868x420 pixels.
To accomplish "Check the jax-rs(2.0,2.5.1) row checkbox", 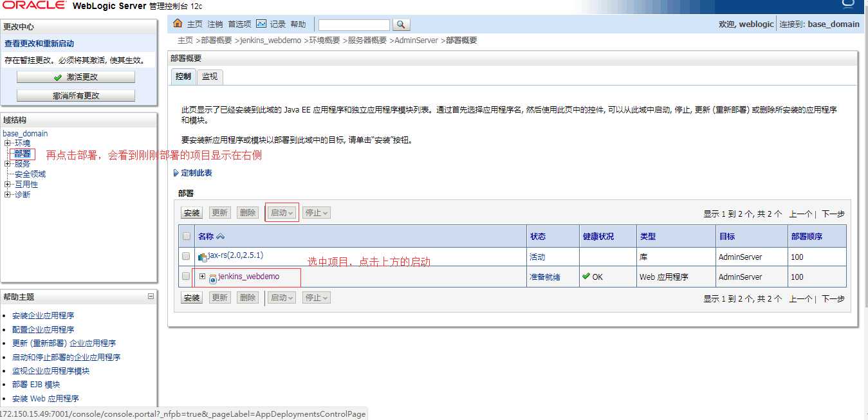I will pos(187,256).
